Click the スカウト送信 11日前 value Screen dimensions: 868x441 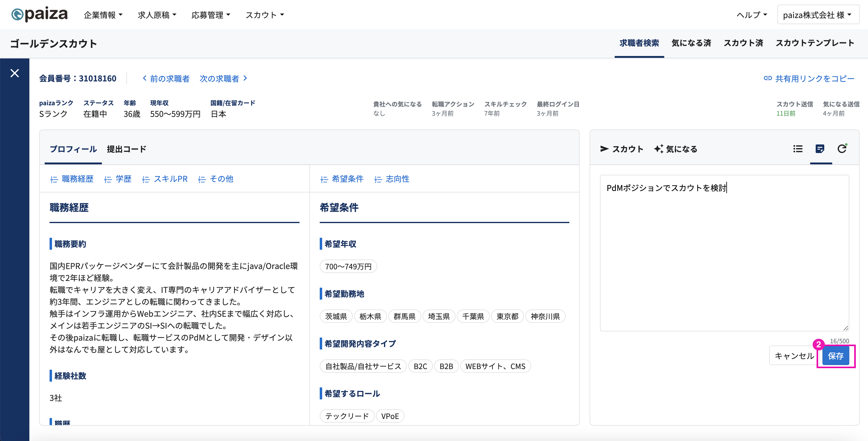786,114
